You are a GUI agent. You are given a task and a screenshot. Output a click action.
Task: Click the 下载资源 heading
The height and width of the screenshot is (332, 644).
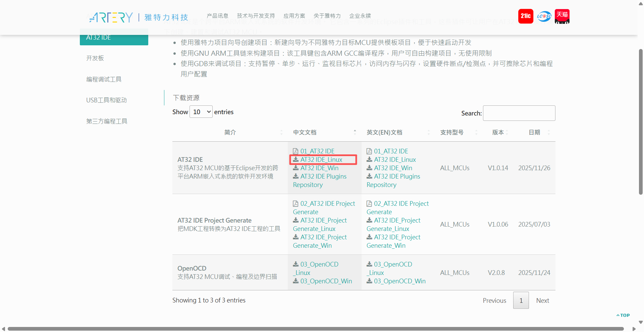click(186, 98)
